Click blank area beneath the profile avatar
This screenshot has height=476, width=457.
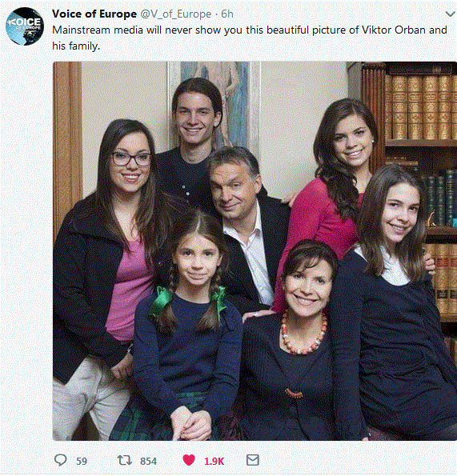coord(26,243)
